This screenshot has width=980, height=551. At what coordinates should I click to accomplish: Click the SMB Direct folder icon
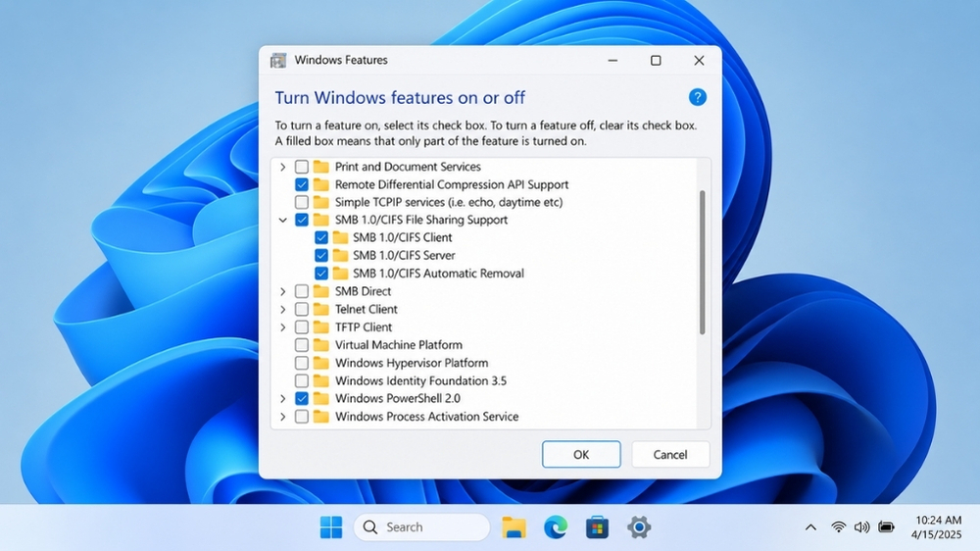pyautogui.click(x=321, y=291)
